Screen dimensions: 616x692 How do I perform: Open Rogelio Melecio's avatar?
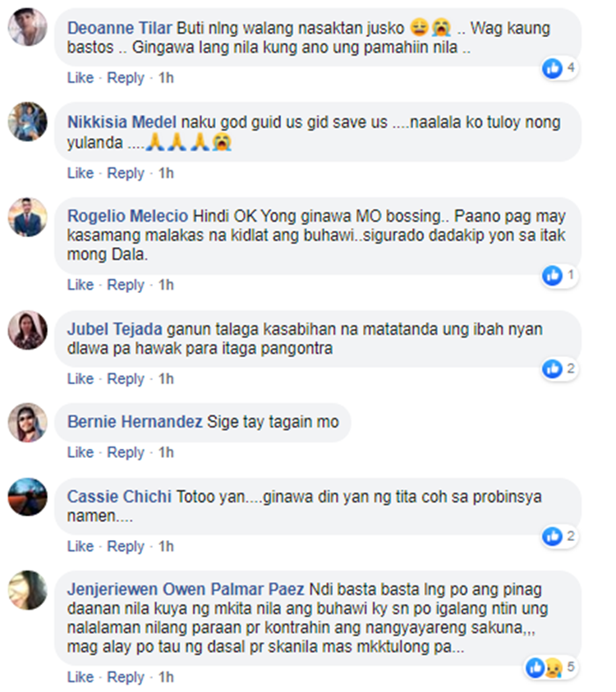27,217
